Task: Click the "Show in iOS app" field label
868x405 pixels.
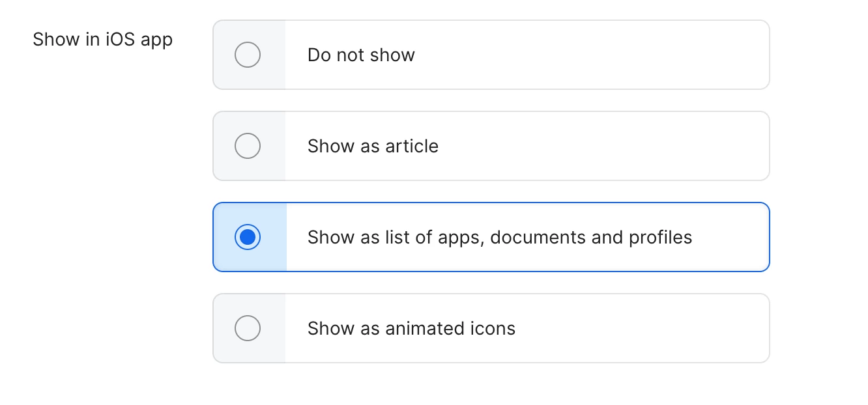Action: [x=102, y=40]
